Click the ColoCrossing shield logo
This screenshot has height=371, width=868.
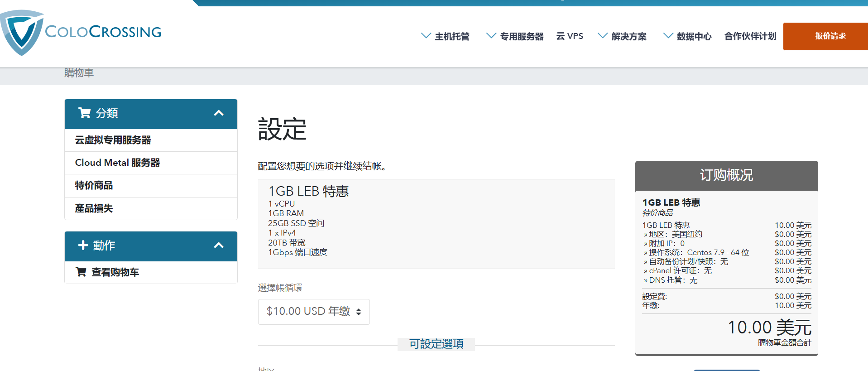coord(22,33)
